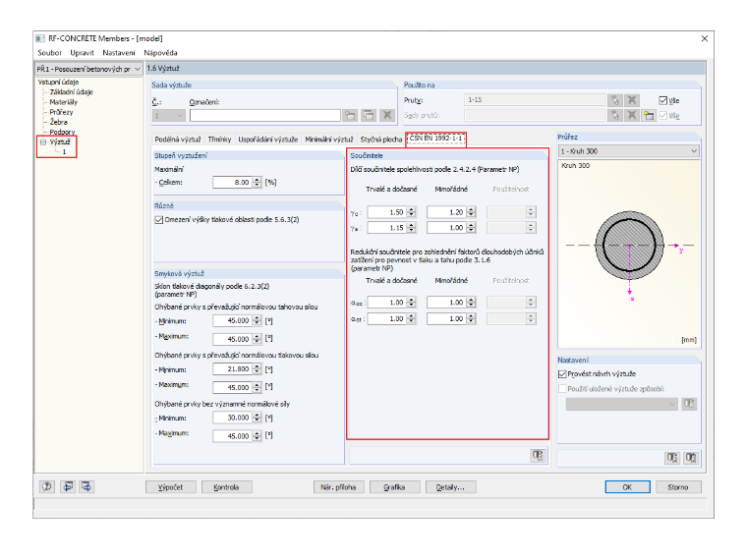Pick sets of members icon in Sady prutů row
This screenshot has height=560, width=747.
pos(614,115)
